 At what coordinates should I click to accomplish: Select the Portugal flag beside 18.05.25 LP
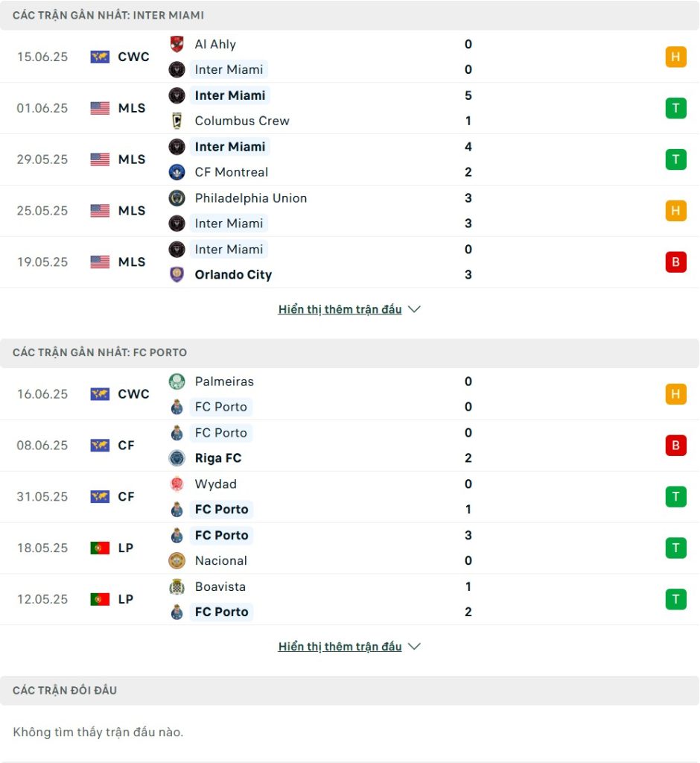tap(100, 548)
